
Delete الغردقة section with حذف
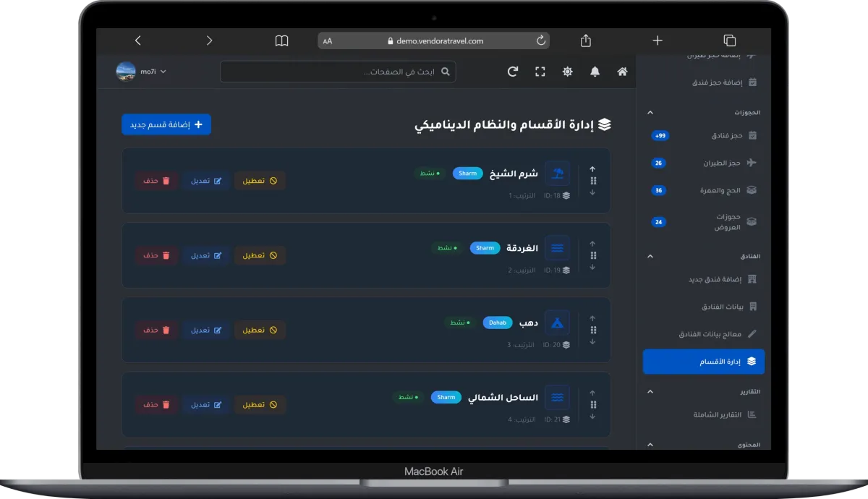point(156,255)
